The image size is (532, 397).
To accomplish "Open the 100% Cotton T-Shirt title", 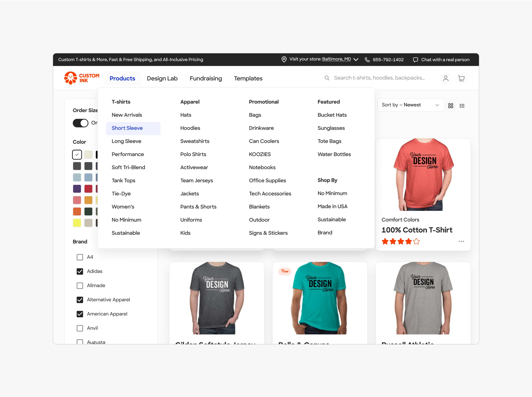I will [x=417, y=230].
